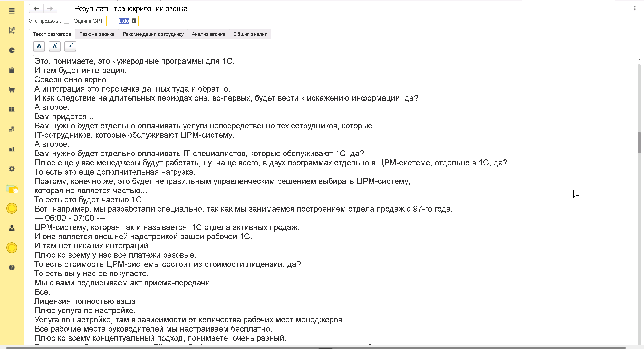
Task: Decrease text font size button
Action: pos(70,46)
